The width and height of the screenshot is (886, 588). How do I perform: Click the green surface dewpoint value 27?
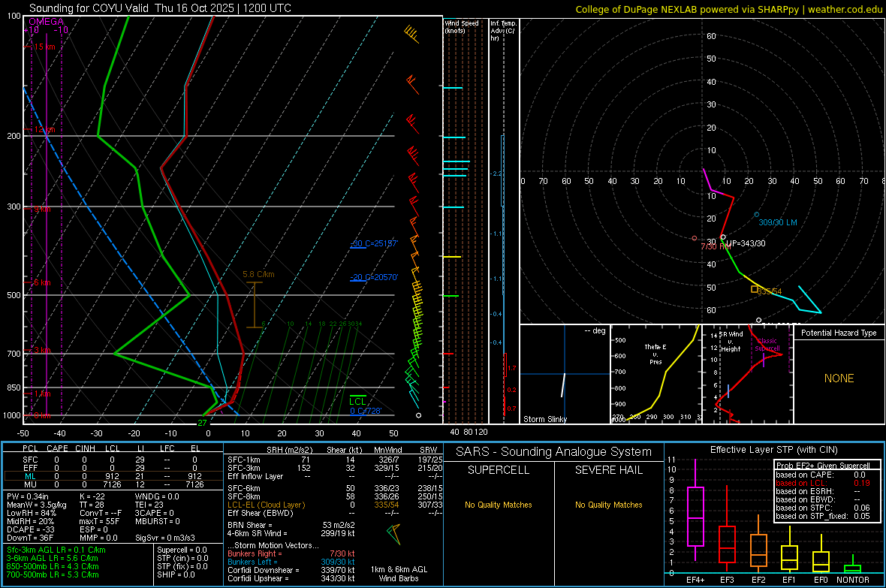[x=202, y=423]
